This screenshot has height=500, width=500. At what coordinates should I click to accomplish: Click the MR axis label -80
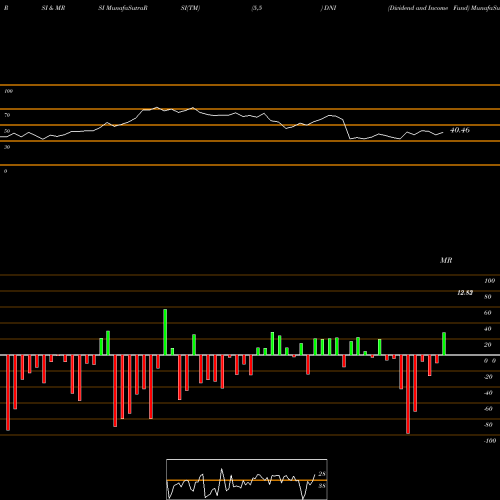point(488,425)
